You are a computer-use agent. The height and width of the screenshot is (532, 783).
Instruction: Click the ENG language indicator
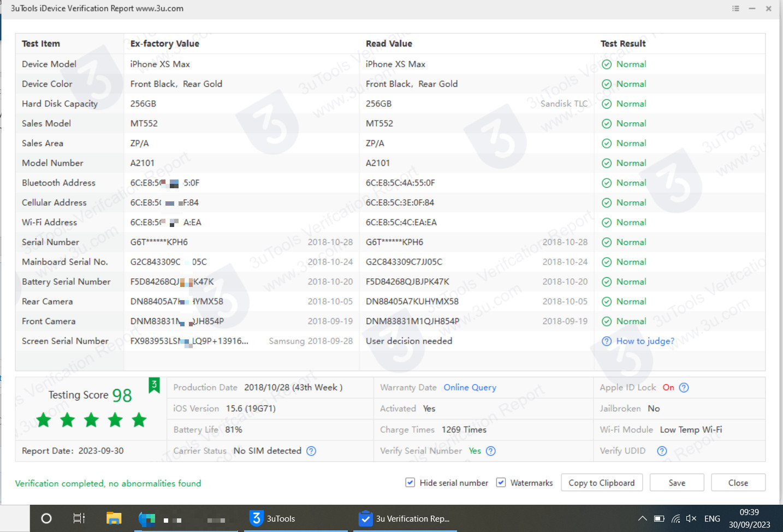click(712, 518)
